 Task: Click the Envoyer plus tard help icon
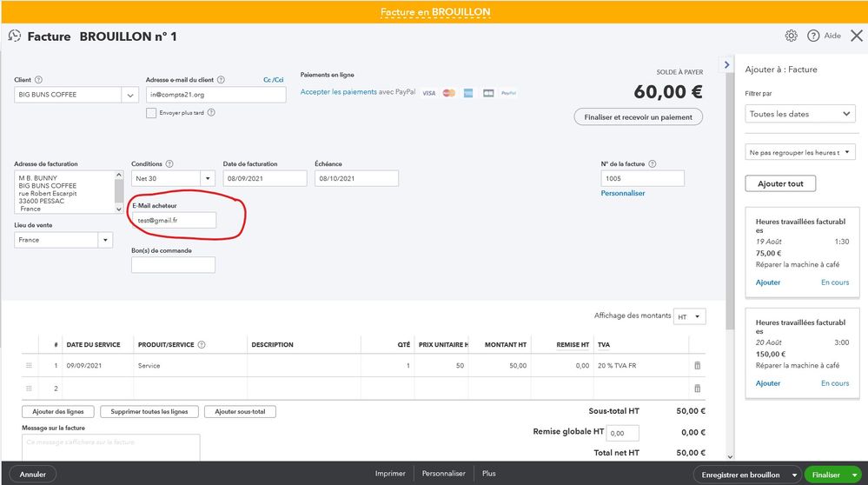coord(211,112)
